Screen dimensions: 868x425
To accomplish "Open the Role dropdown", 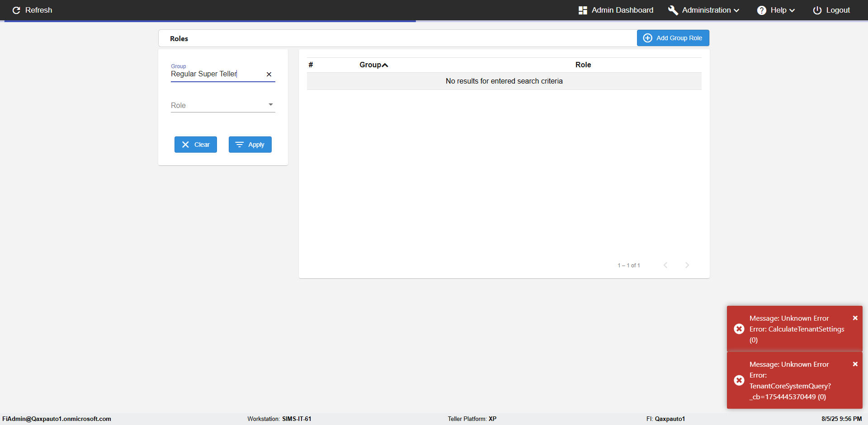I will point(223,105).
